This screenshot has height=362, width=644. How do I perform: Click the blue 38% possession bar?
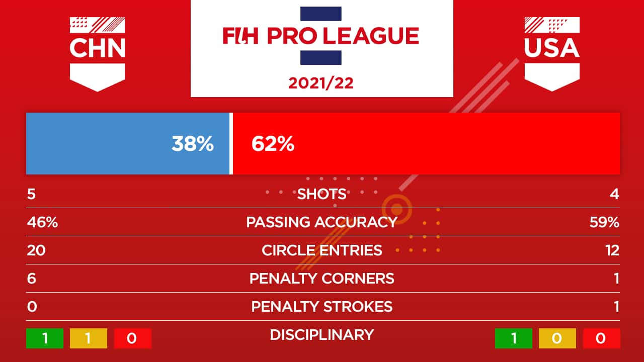[x=127, y=144]
